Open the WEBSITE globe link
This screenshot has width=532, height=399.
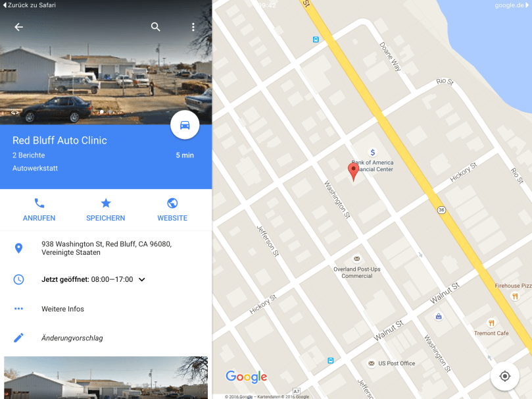click(x=172, y=210)
